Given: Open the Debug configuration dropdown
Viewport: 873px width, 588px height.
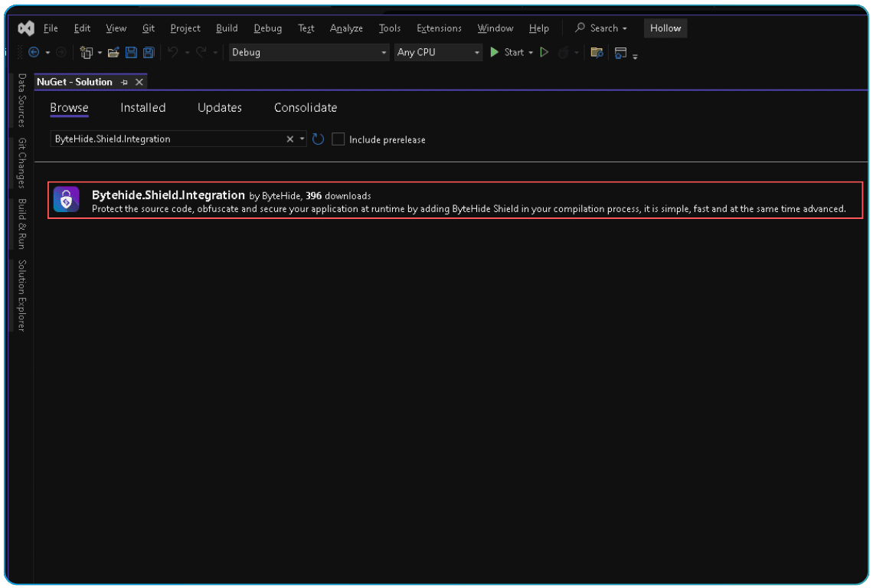Looking at the screenshot, I should coord(309,52).
